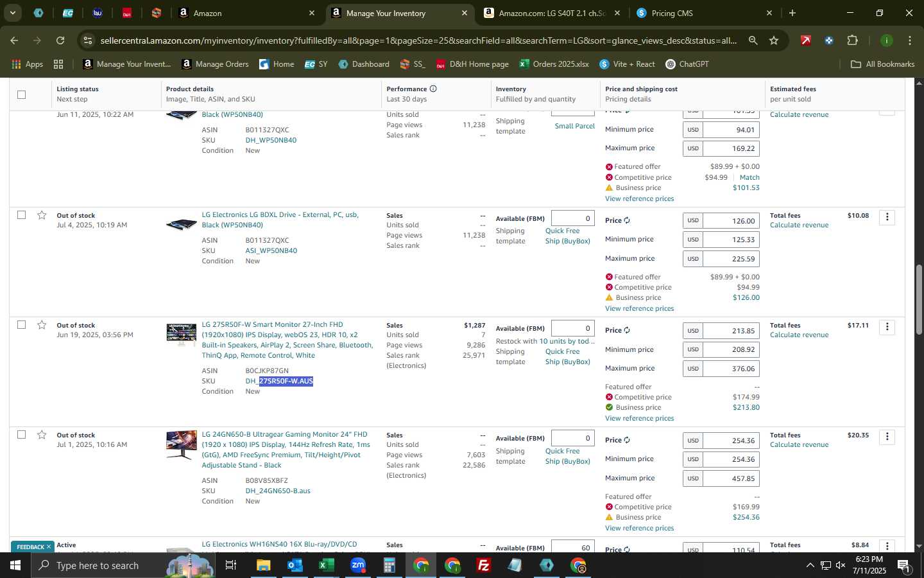Click the LG 27SR50F-W monitor product thumbnail
The width and height of the screenshot is (924, 578).
coord(182,335)
